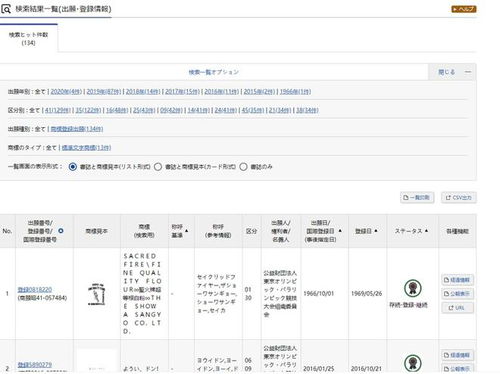Click the No. column header
The height and width of the screenshot is (374, 500).
pyautogui.click(x=7, y=231)
